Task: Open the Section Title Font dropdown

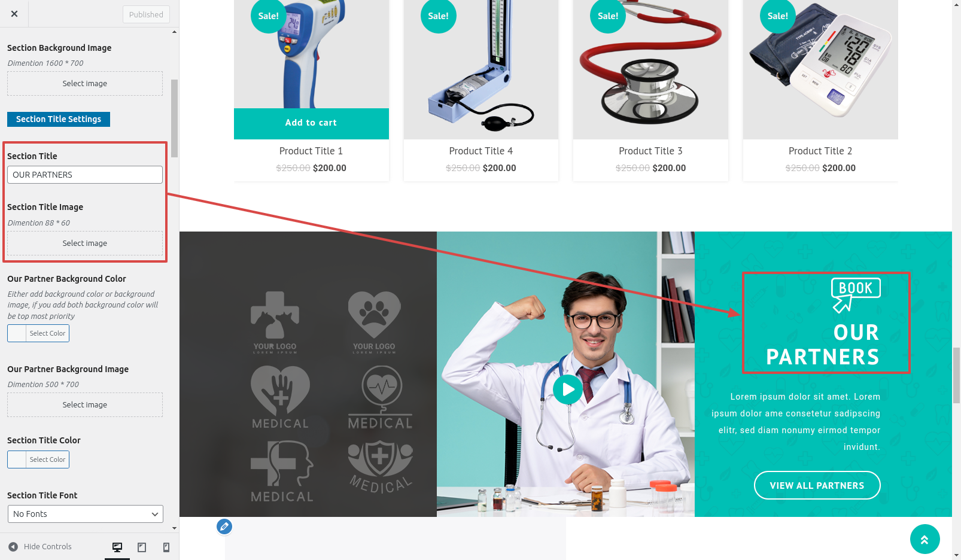Action: point(85,514)
